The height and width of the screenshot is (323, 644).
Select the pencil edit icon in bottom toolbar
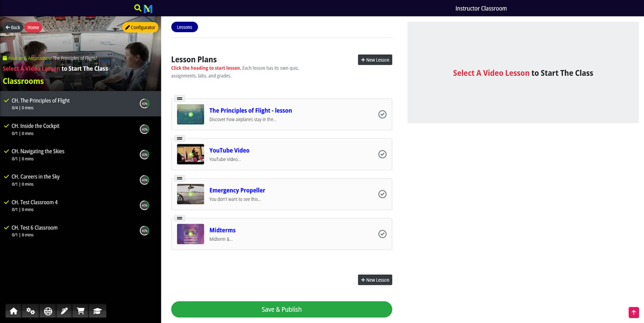64,311
